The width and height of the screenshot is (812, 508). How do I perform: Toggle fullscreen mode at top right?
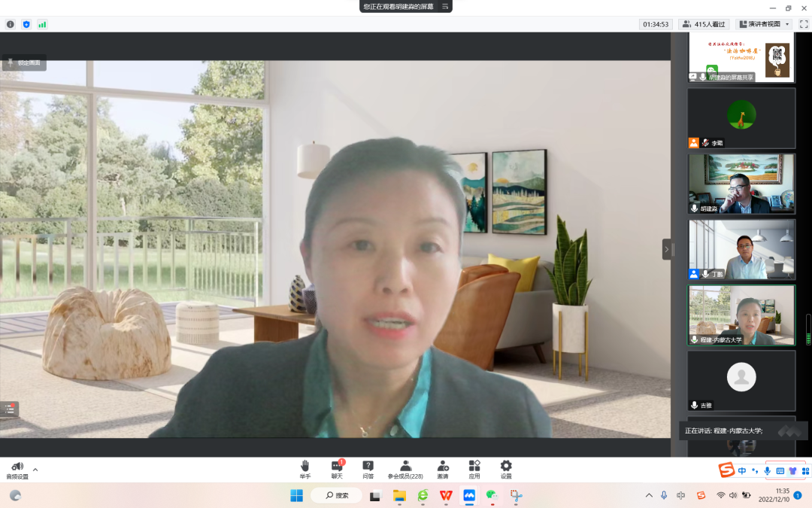click(804, 24)
